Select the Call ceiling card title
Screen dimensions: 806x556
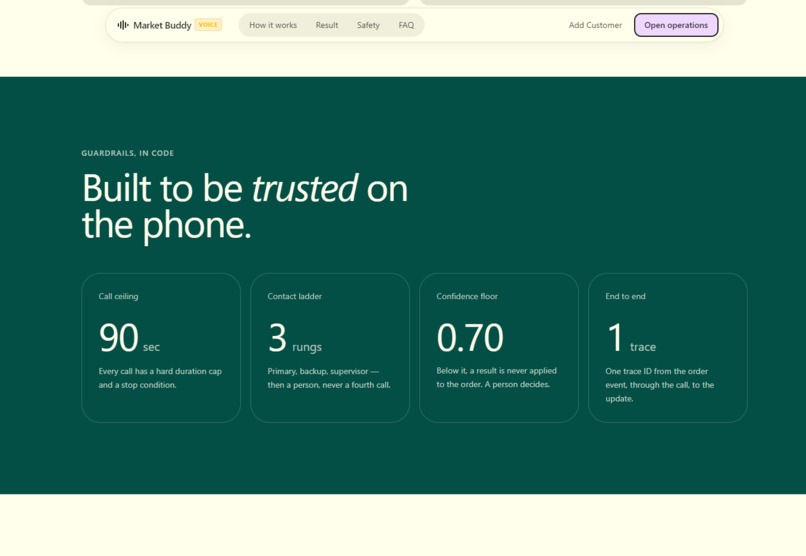(x=118, y=296)
